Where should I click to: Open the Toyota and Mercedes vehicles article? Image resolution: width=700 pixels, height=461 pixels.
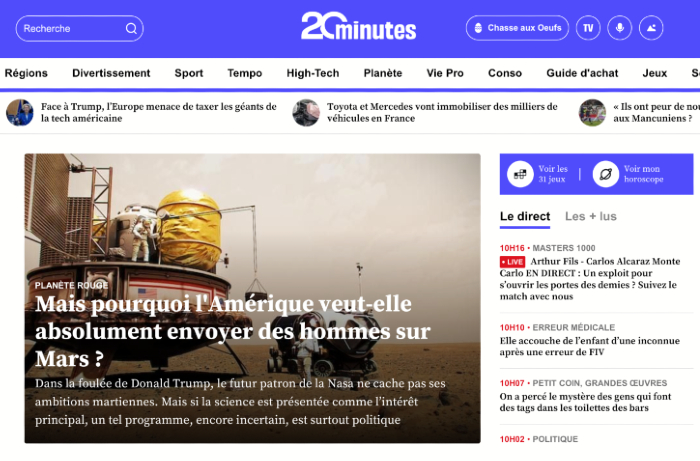pyautogui.click(x=442, y=112)
